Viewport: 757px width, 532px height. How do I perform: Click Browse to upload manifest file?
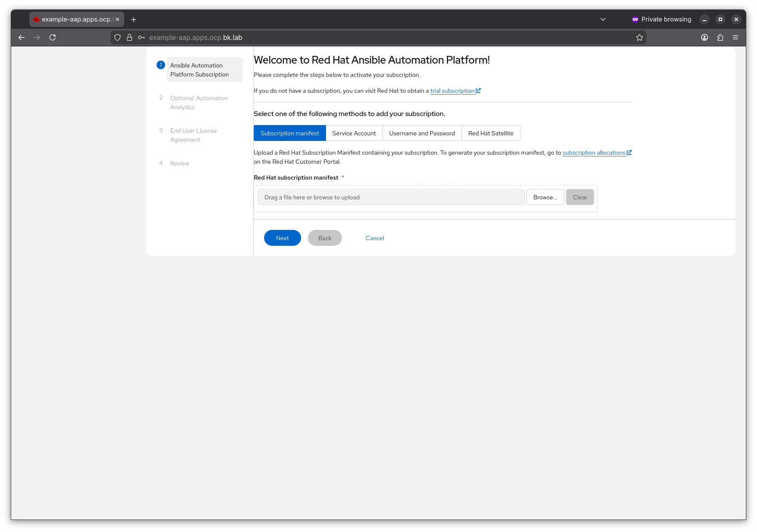(x=545, y=197)
